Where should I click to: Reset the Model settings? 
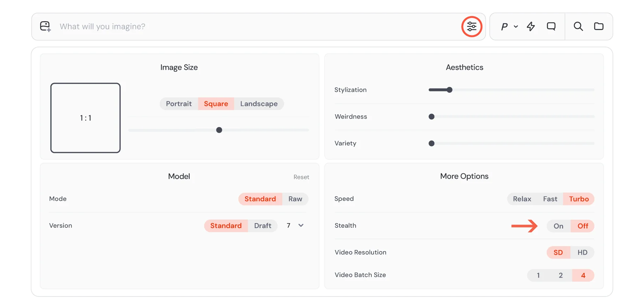coord(301,177)
